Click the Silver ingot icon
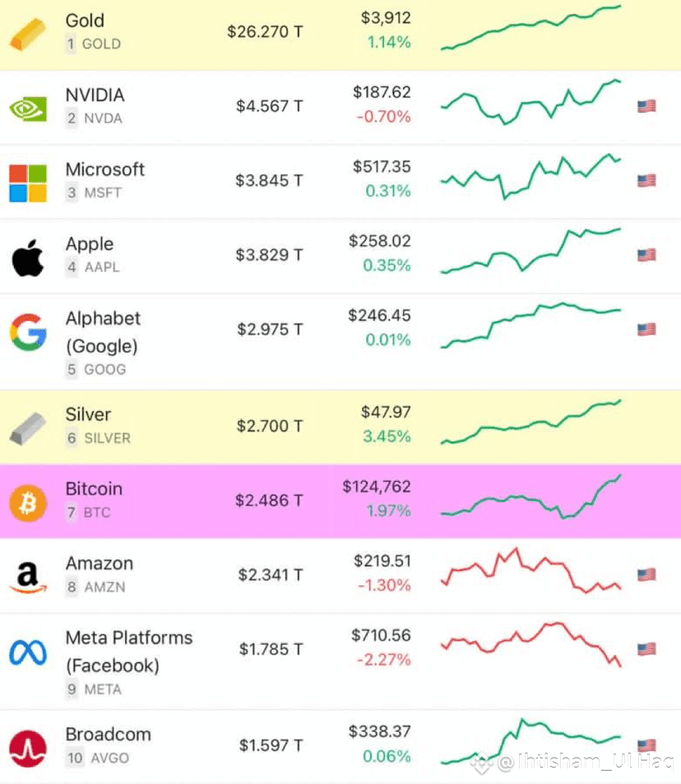The height and width of the screenshot is (784, 681). [28, 426]
